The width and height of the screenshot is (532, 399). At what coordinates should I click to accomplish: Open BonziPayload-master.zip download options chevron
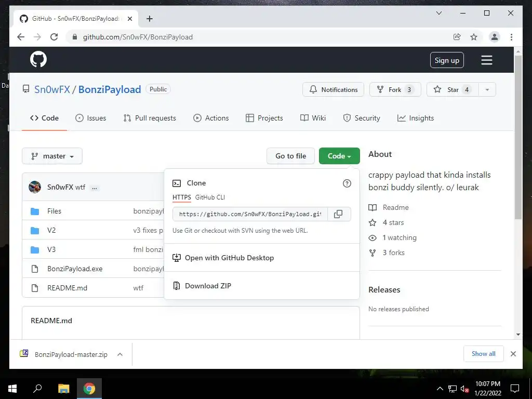pos(120,354)
